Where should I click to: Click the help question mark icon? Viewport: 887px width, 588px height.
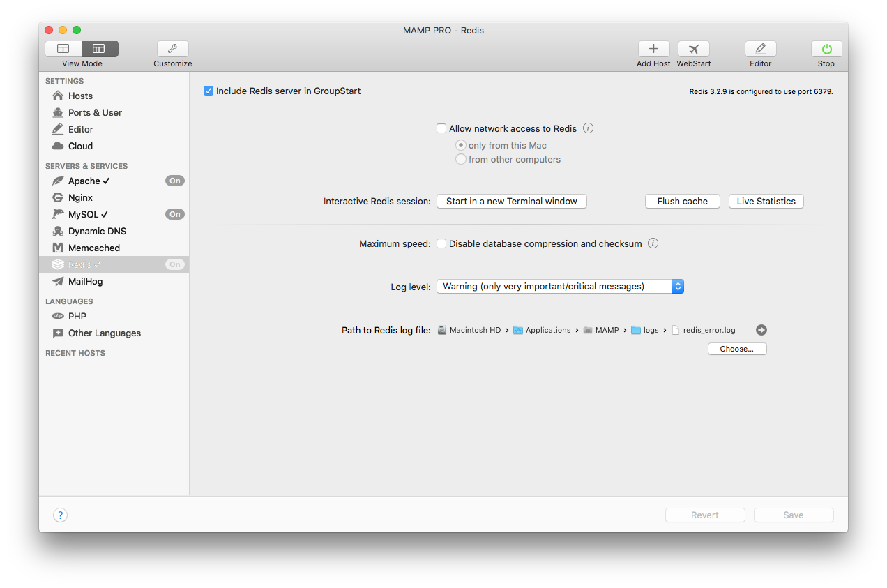[x=61, y=515]
